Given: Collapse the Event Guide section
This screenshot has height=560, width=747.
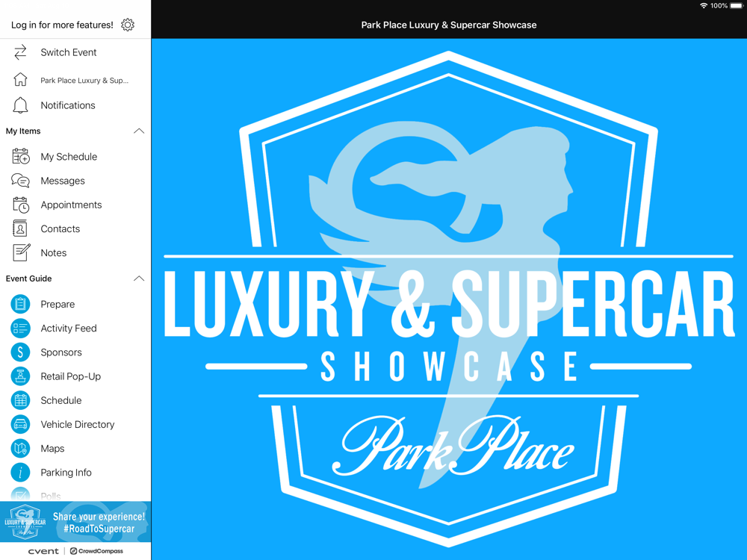Looking at the screenshot, I should tap(139, 279).
